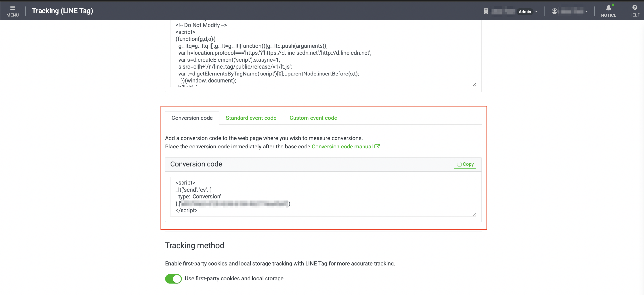Click the building organization icon
This screenshot has height=295, width=644.
click(x=486, y=11)
